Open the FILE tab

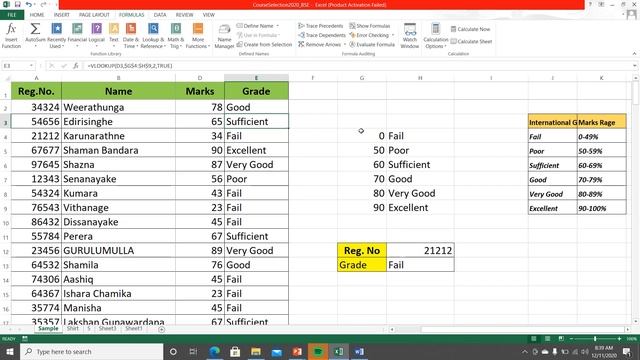coord(12,15)
